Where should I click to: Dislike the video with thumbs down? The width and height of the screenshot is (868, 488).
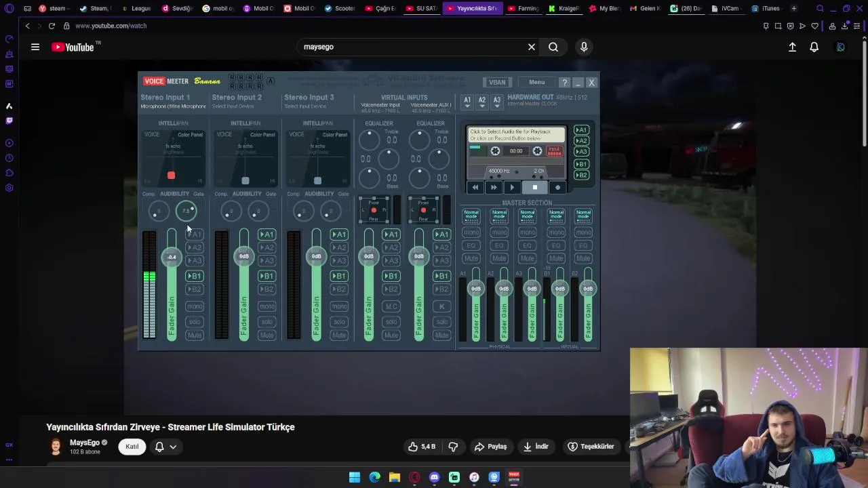453,447
